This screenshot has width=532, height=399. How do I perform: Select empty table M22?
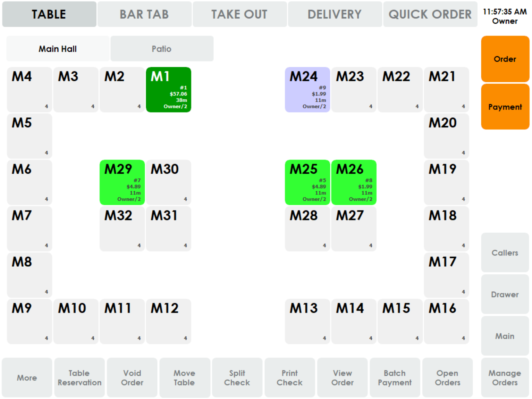click(400, 90)
